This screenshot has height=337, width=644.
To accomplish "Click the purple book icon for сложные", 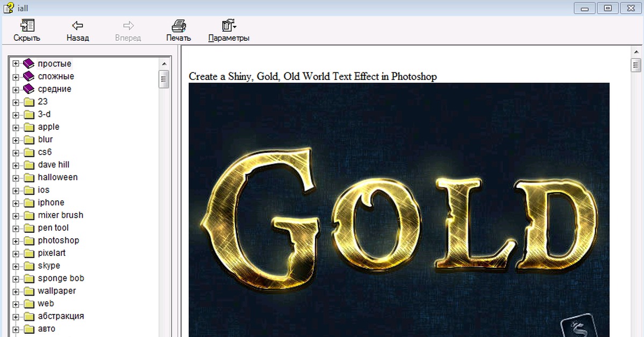I will coord(28,77).
